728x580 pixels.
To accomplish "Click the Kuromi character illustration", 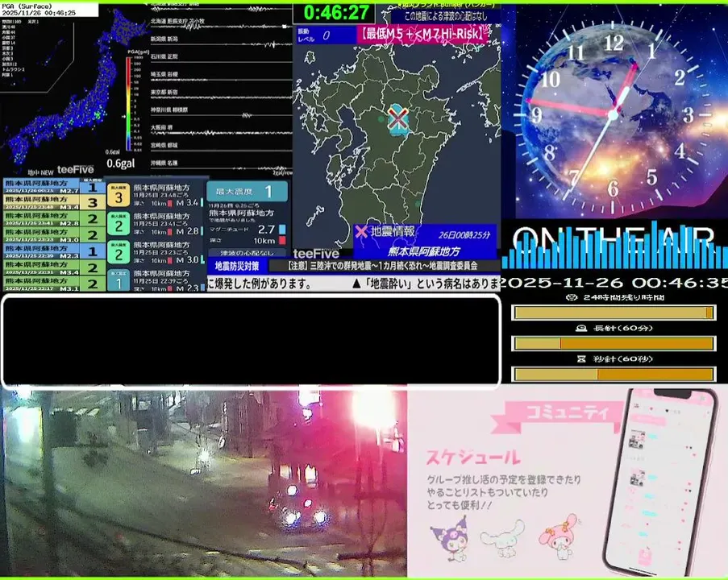I will point(449,538).
